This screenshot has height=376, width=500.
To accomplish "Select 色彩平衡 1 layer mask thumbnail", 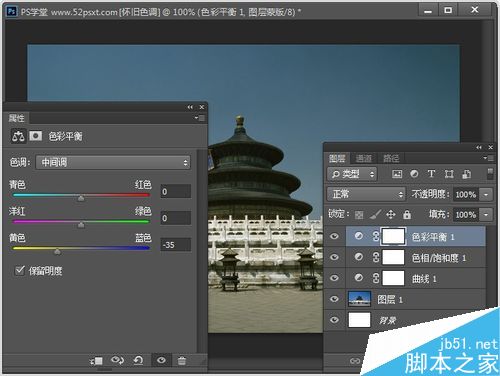I will pos(393,236).
